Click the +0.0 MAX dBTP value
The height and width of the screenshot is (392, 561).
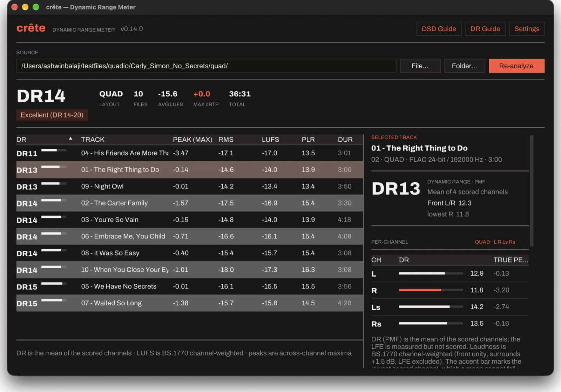(x=202, y=94)
